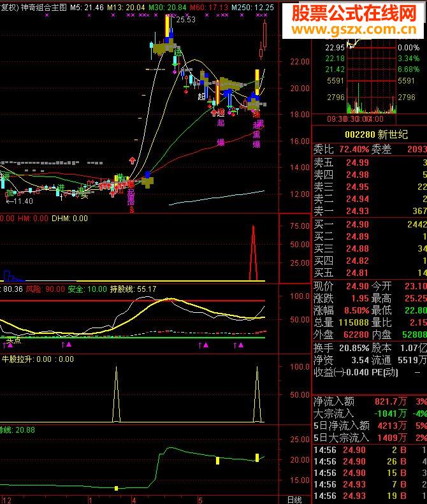Select the 14:56 trade row with 26 B
The image size is (427, 504).
pyautogui.click(x=370, y=461)
